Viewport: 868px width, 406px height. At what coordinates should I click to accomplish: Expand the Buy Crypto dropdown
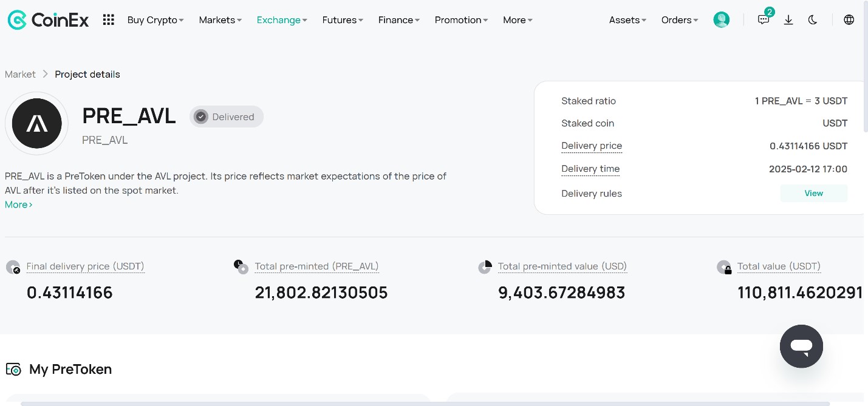click(x=155, y=20)
